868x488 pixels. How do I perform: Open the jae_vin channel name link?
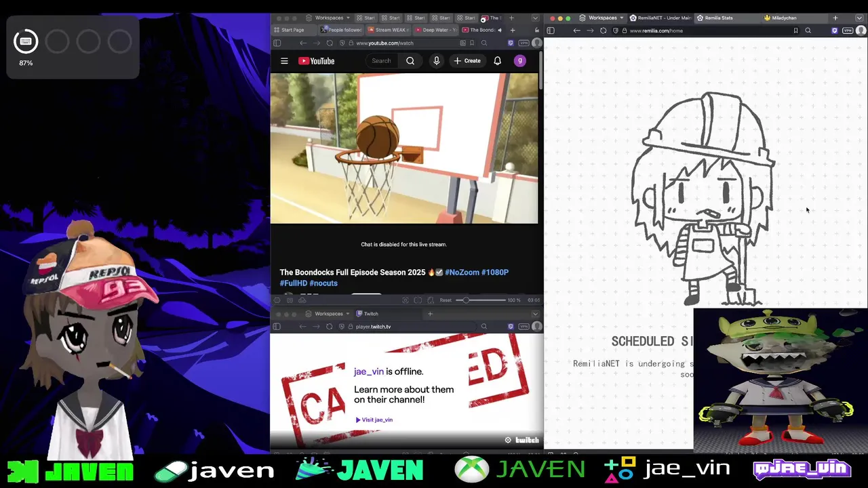pyautogui.click(x=369, y=371)
